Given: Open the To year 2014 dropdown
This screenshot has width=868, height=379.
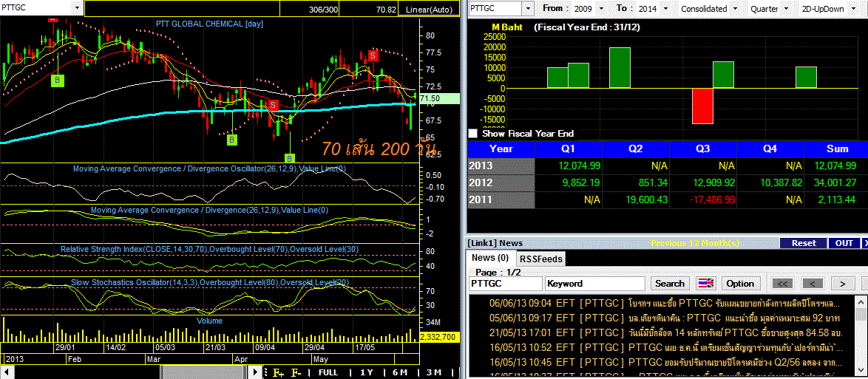Looking at the screenshot, I should tap(665, 9).
